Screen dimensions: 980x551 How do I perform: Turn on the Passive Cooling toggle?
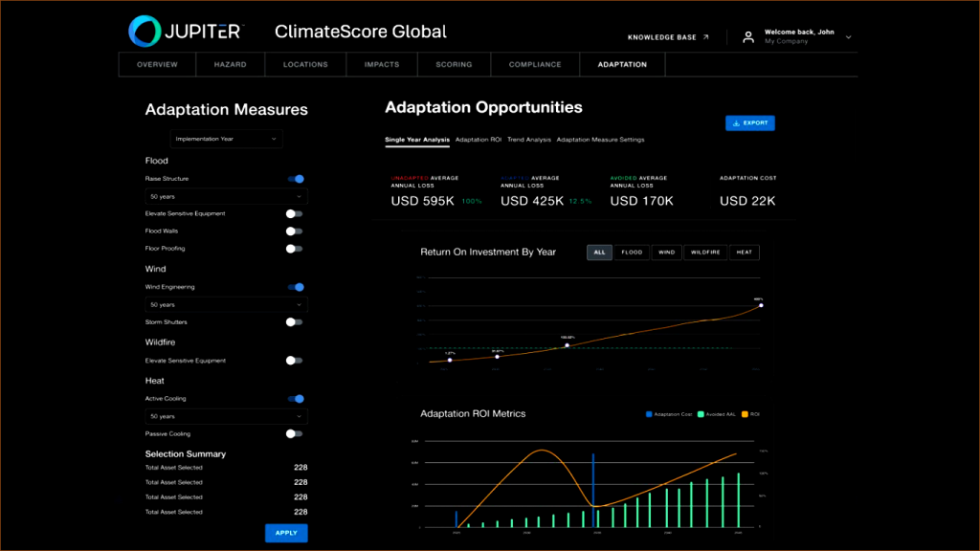(295, 433)
